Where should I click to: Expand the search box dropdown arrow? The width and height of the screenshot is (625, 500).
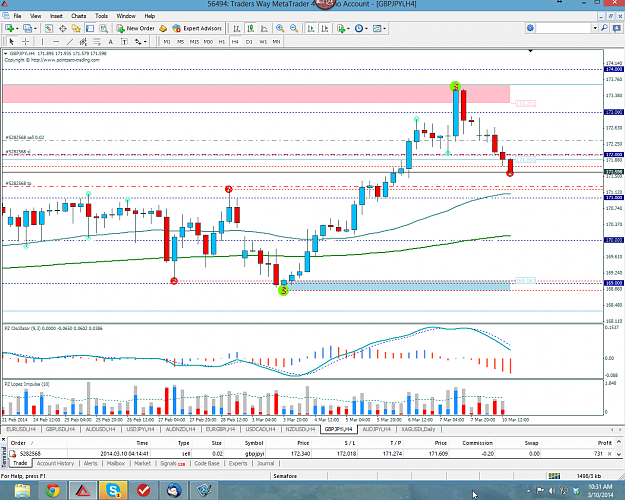point(595,28)
